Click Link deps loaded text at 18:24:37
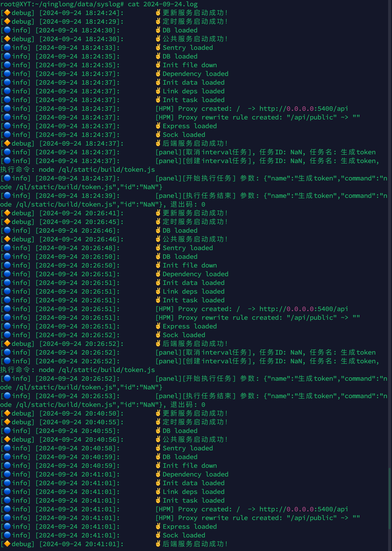392x551 pixels. click(x=194, y=91)
